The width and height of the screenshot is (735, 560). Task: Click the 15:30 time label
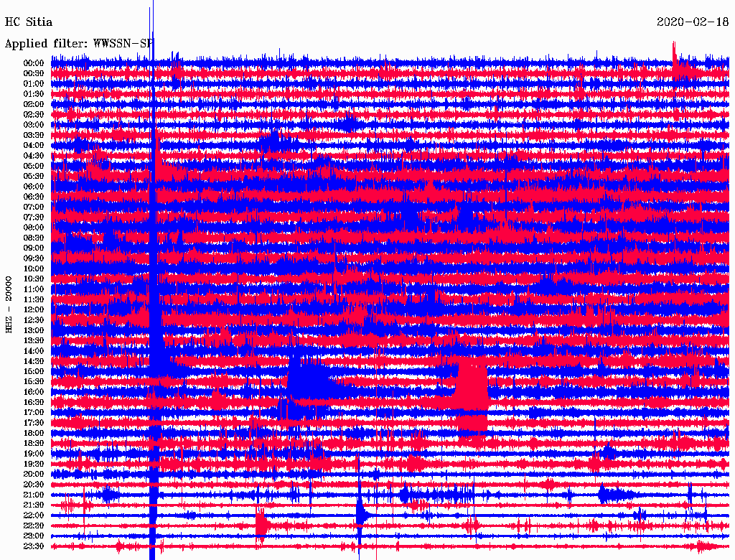34,381
